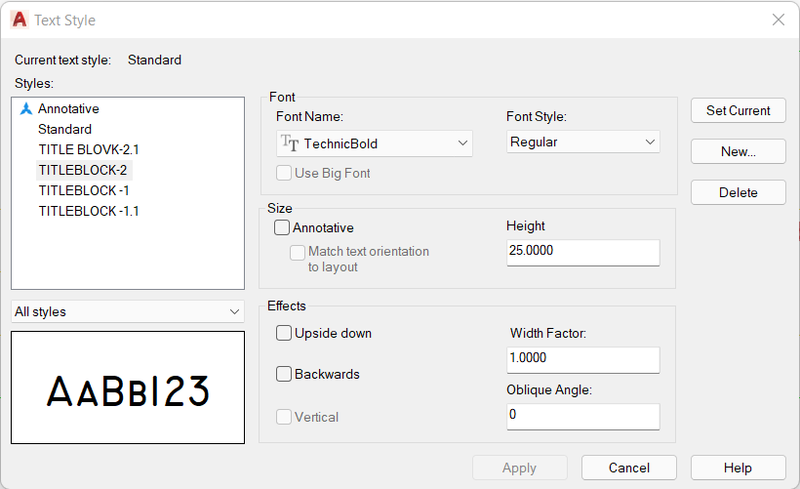Choose the TITLEBLOCK -1 style entry
The image size is (800, 489).
point(84,190)
